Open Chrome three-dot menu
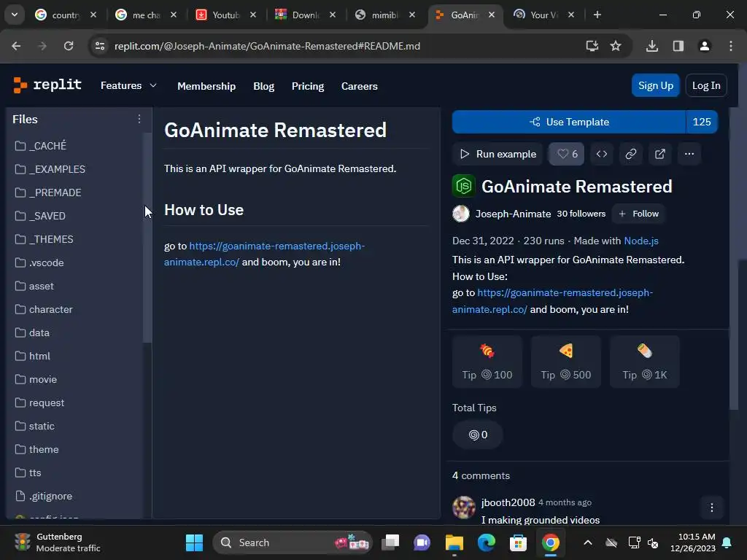Image resolution: width=747 pixels, height=560 pixels. coord(731,46)
